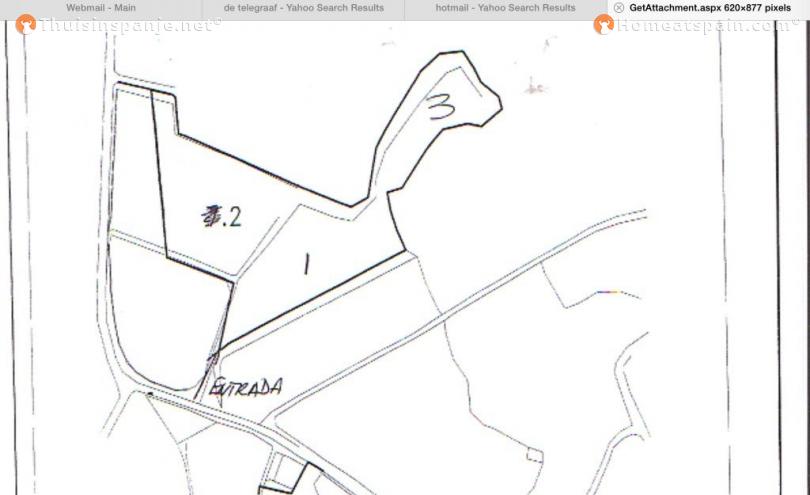
Task: Click the orange Thuisinspanje.net logo icon
Action: tap(25, 24)
